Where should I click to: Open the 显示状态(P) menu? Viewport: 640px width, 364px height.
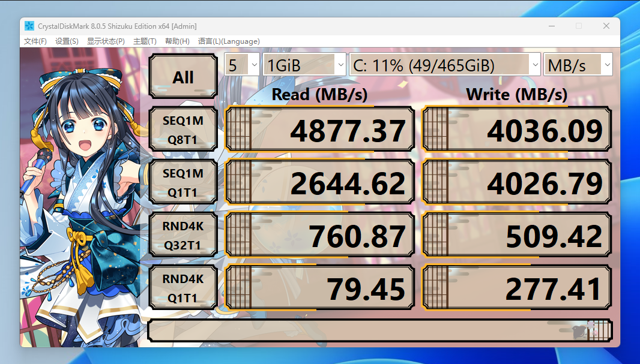click(x=106, y=41)
